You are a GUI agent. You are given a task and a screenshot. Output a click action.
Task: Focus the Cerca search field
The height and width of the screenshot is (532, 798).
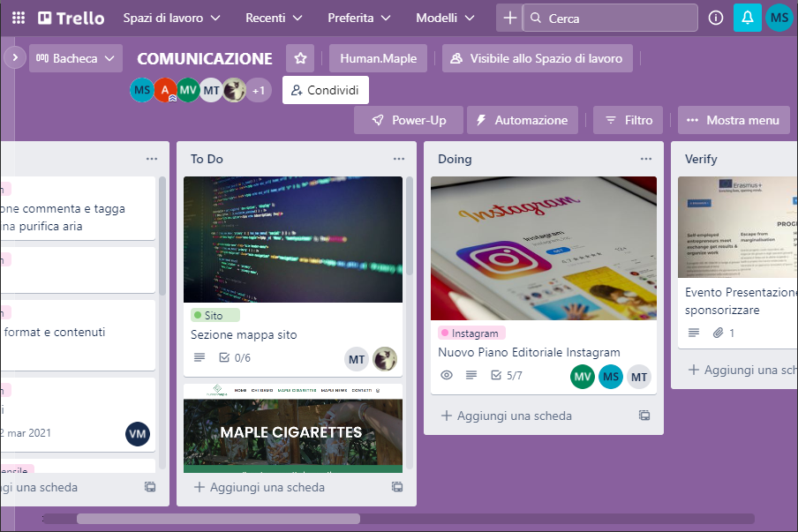(610, 18)
